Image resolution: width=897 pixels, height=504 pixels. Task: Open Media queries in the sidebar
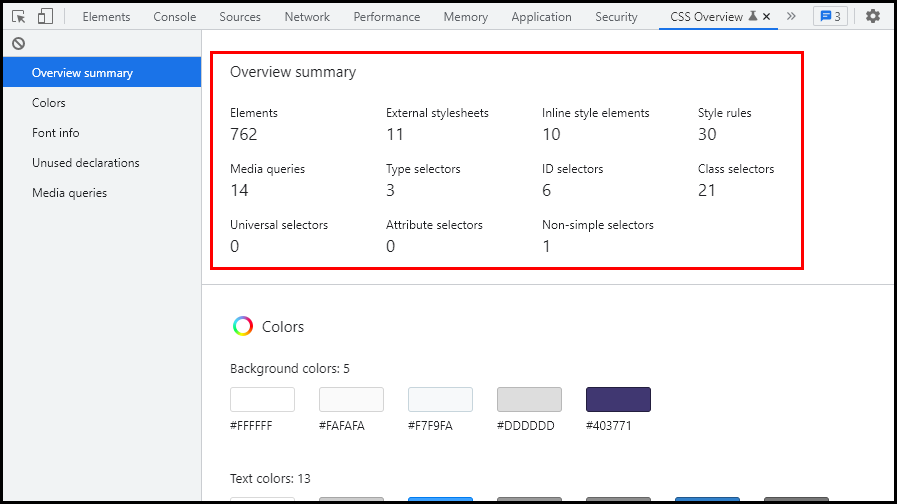[102, 193]
